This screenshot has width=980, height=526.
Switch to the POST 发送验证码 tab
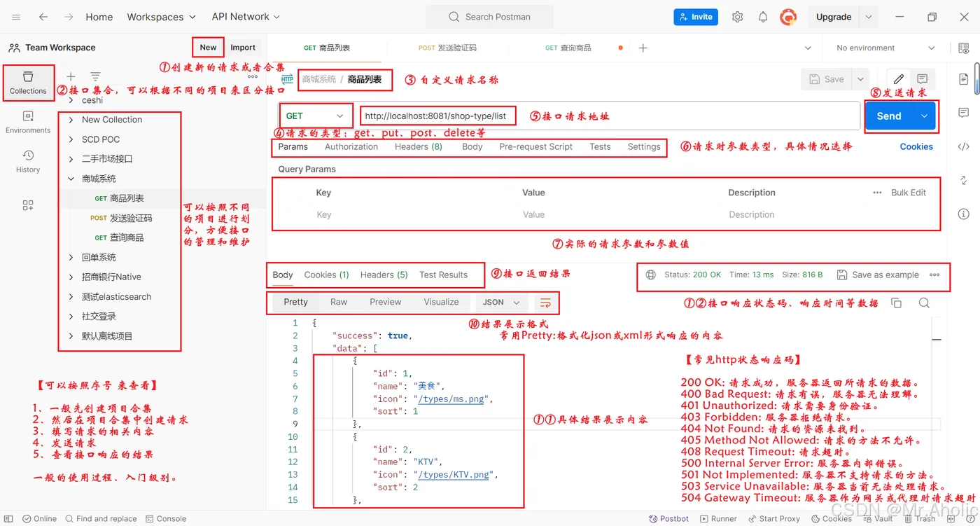click(447, 48)
